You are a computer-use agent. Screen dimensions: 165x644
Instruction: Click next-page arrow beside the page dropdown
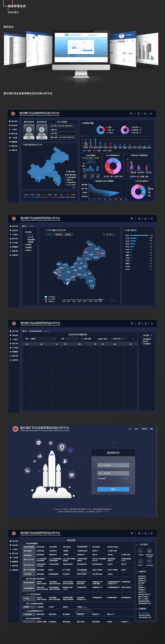coord(126,339)
